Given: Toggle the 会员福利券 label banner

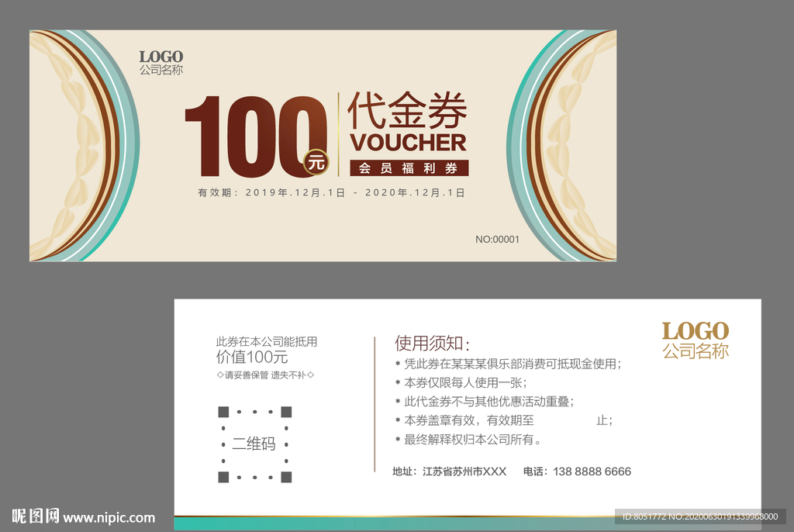Looking at the screenshot, I should (409, 167).
